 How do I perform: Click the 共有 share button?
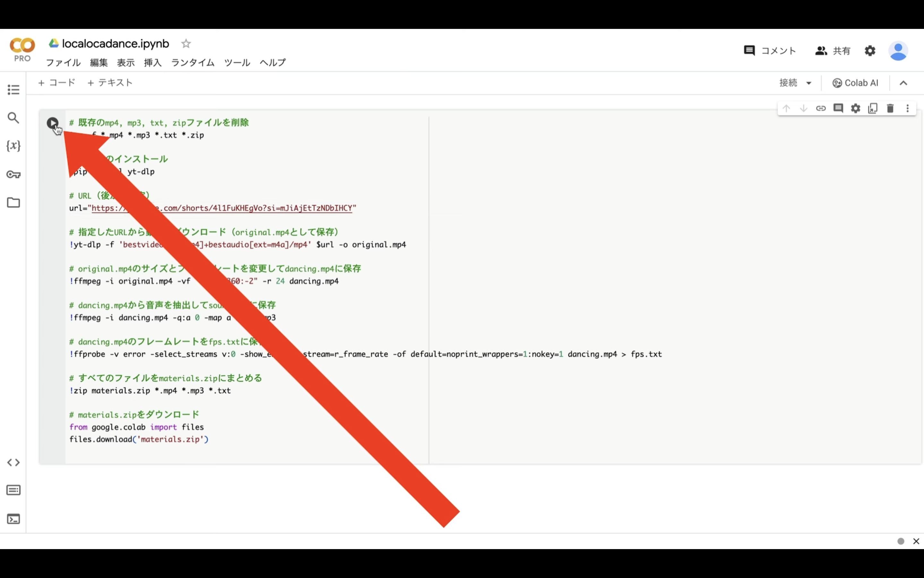click(x=833, y=50)
